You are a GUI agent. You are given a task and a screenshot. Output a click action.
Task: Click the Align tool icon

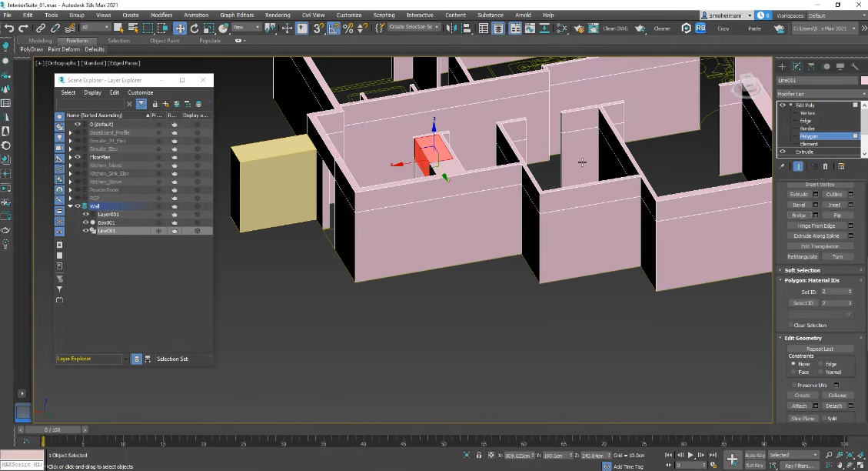(x=466, y=28)
